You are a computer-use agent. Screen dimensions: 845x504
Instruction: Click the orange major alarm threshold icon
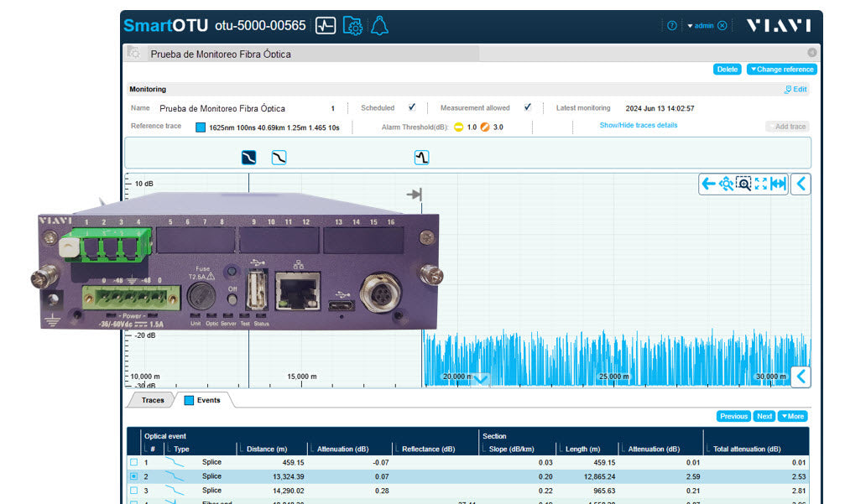pyautogui.click(x=485, y=127)
